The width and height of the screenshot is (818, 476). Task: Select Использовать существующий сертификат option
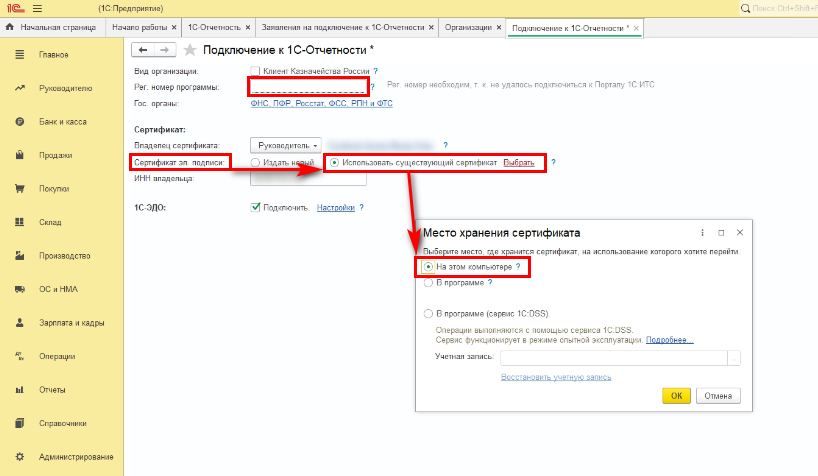pos(334,162)
